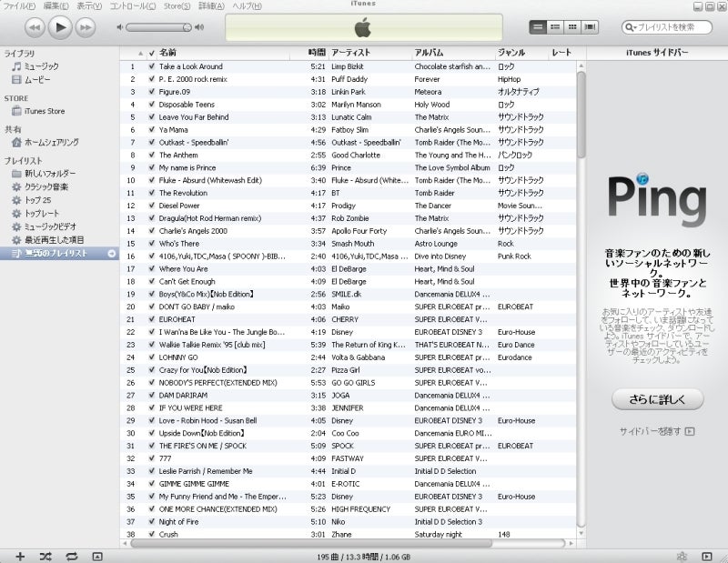The height and width of the screenshot is (563, 728).
Task: Switch to Cover Flow view mode
Action: click(x=590, y=27)
